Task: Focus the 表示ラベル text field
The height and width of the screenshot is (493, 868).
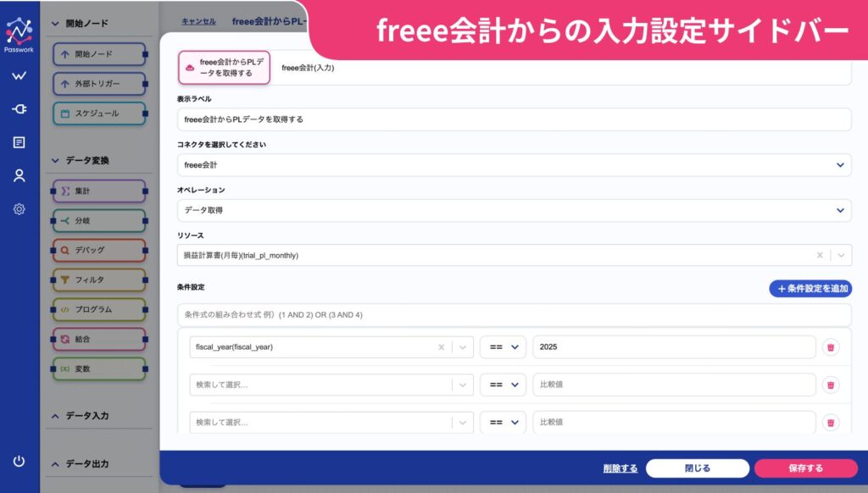Action: tap(515, 119)
